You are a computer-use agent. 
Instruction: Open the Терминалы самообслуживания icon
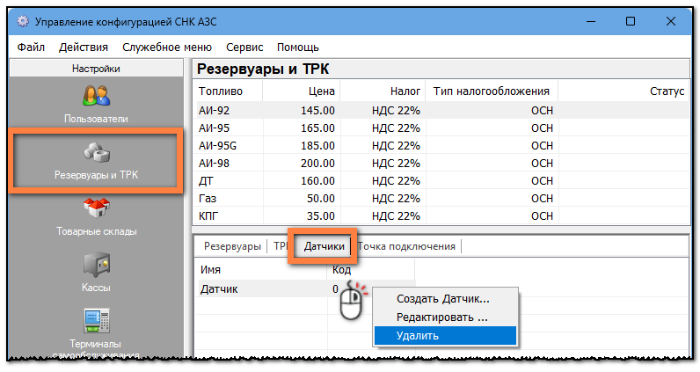pos(96,321)
